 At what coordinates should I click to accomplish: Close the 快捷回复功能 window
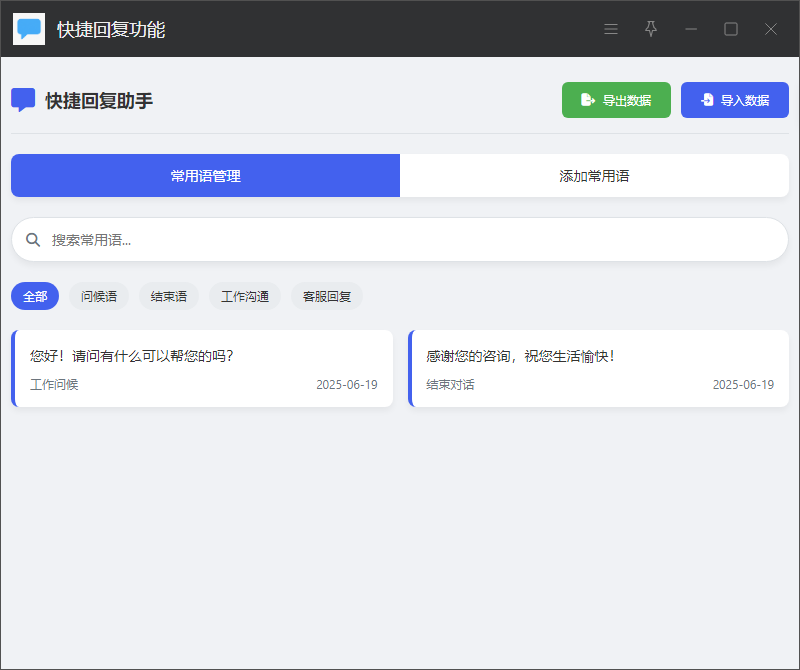(x=770, y=29)
